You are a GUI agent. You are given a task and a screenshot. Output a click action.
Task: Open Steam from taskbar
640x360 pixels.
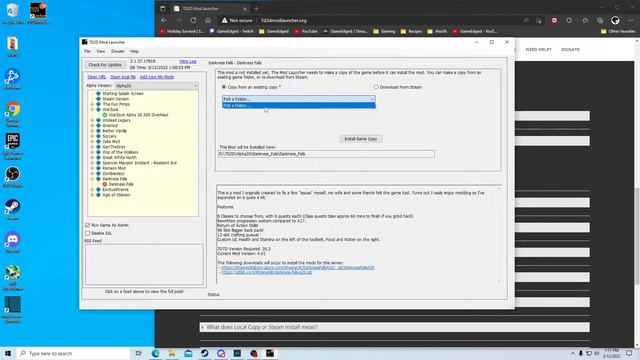coord(204,353)
